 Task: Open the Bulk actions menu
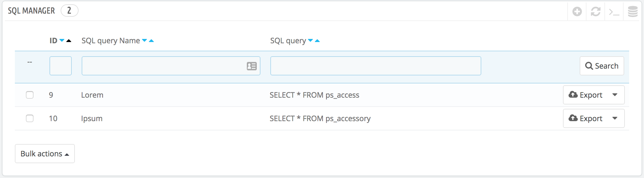[x=45, y=154]
